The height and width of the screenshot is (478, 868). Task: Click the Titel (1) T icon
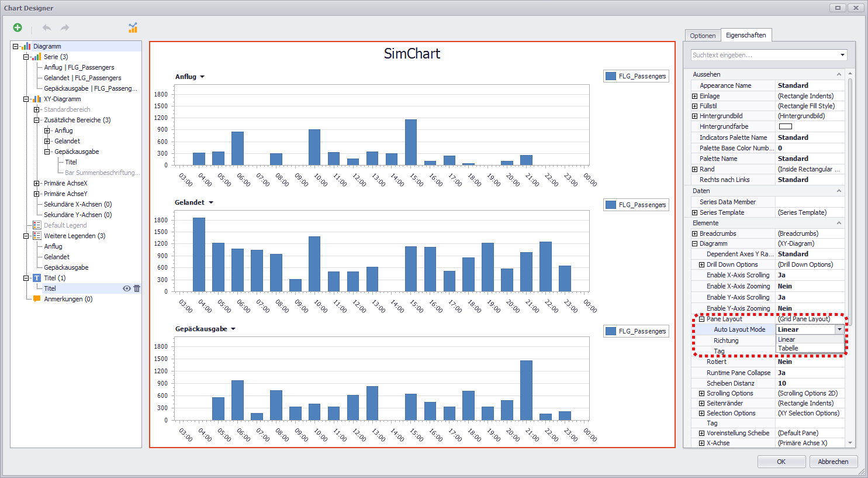point(37,278)
